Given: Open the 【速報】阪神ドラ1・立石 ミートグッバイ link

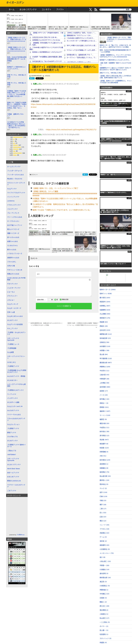Looking at the screenshot, I should (x=56, y=188).
